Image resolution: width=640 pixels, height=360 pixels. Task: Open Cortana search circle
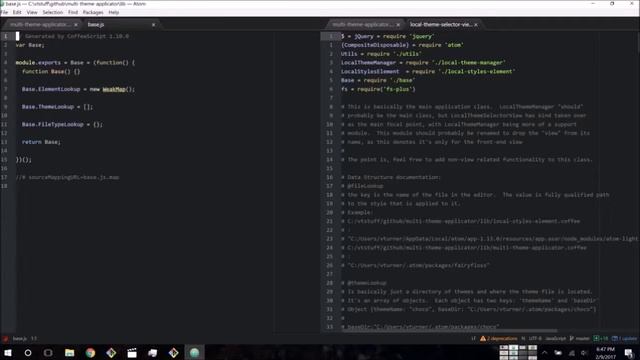coord(28,352)
